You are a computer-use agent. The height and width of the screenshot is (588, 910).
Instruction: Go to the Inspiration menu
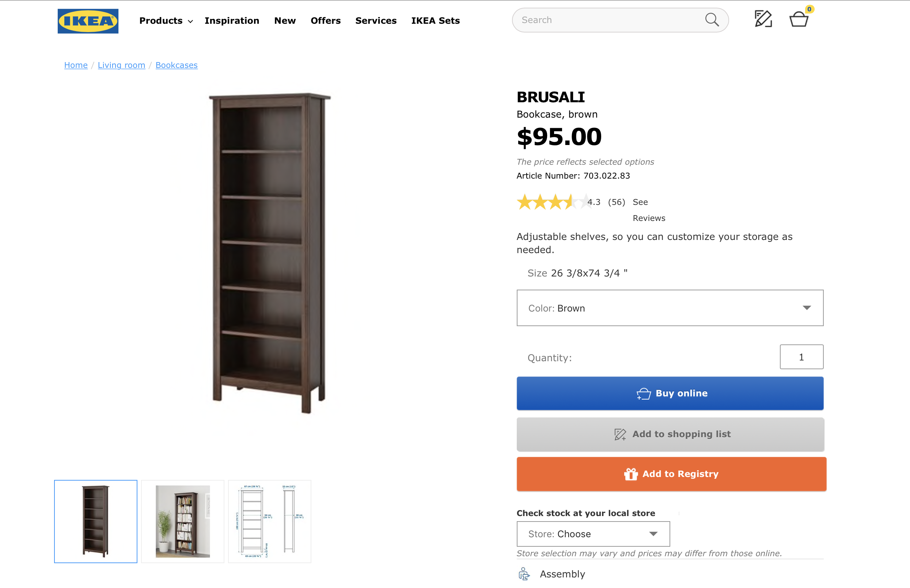(x=231, y=20)
